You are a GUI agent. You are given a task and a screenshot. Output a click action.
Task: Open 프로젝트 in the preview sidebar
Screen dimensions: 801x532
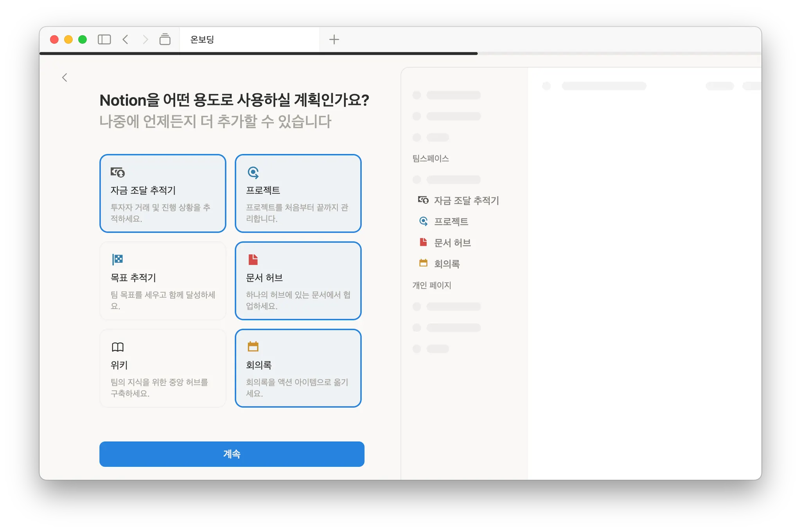pyautogui.click(x=451, y=222)
